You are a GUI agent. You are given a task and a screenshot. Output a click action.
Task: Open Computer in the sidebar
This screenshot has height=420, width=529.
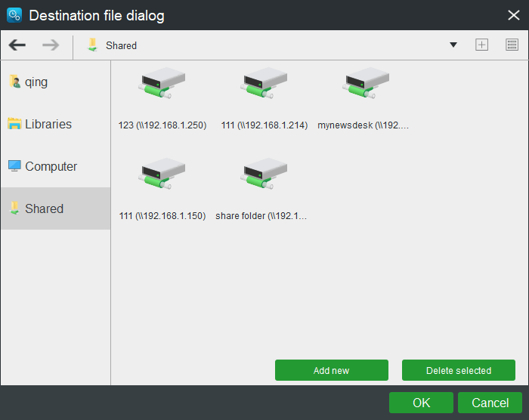tap(56, 166)
